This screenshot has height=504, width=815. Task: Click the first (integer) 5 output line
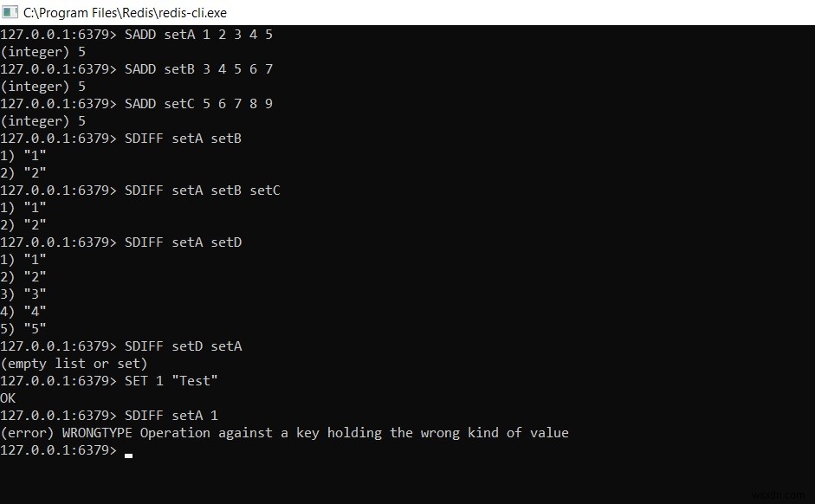coord(42,52)
